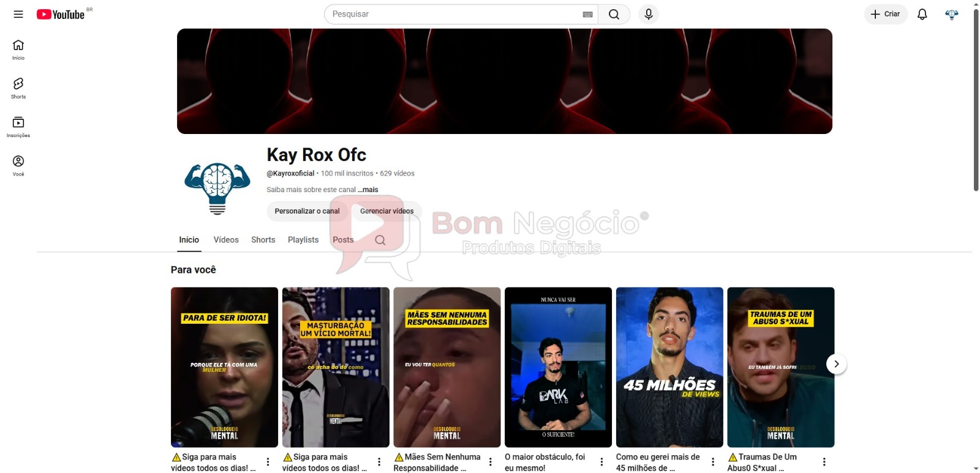This screenshot has width=980, height=473.
Task: Open title 'Como eu gerei mais de 45 milhões'
Action: [658, 463]
